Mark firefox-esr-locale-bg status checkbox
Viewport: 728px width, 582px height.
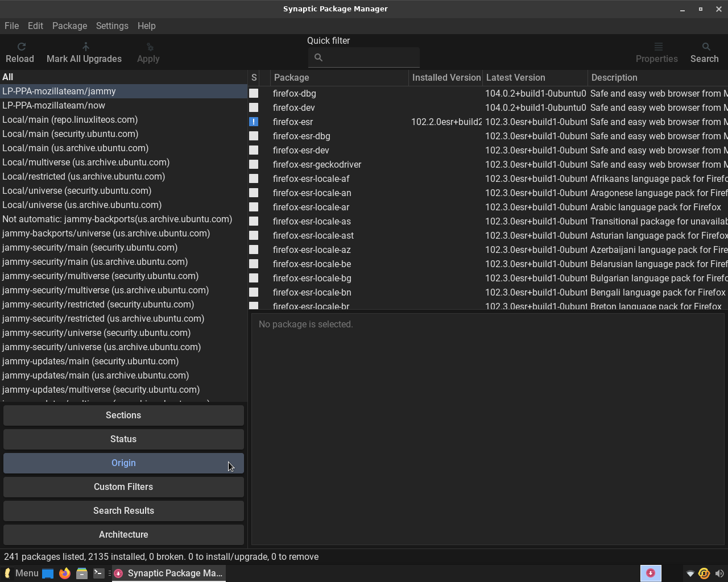[254, 278]
